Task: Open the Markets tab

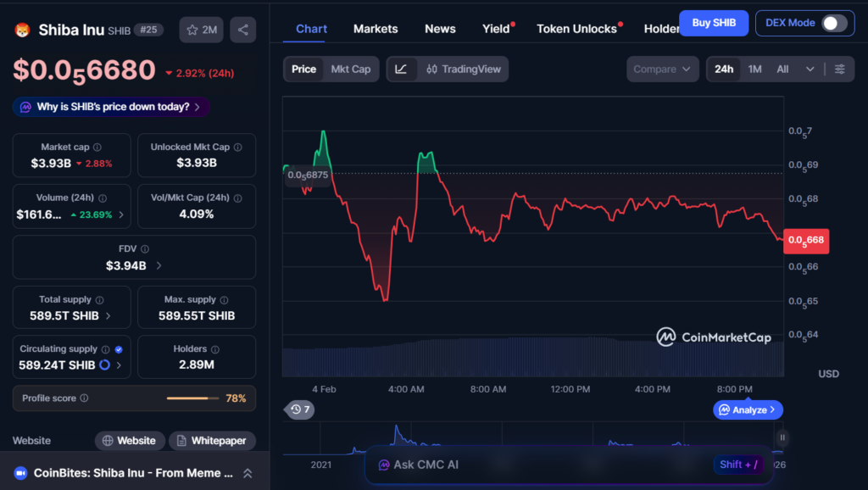Action: [x=376, y=29]
